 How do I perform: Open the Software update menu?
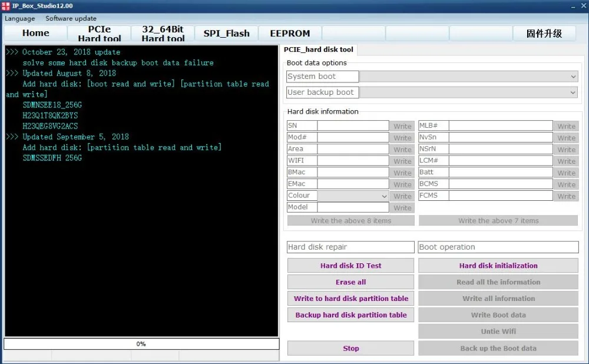[71, 18]
